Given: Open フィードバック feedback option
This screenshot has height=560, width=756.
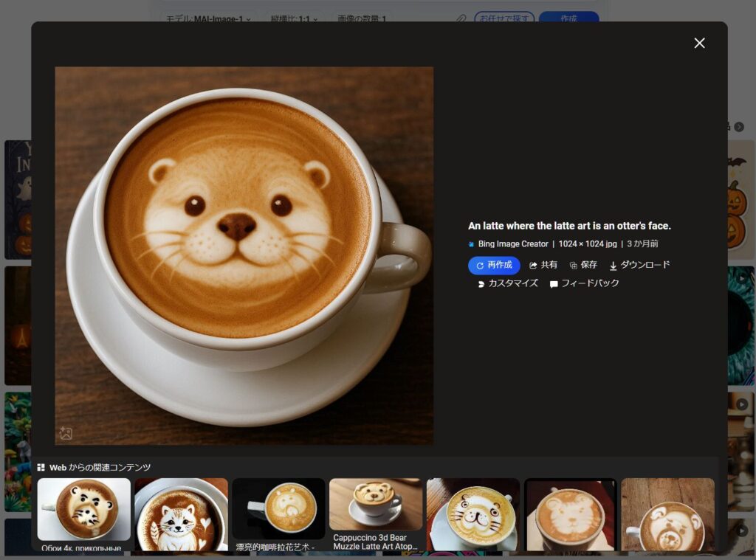Looking at the screenshot, I should coord(584,283).
